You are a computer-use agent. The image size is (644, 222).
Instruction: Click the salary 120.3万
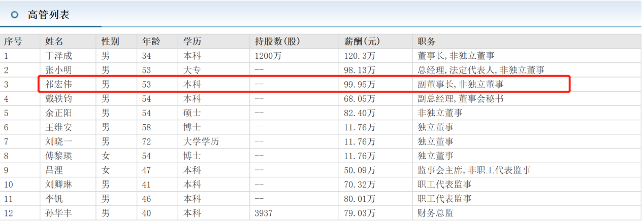[360, 56]
